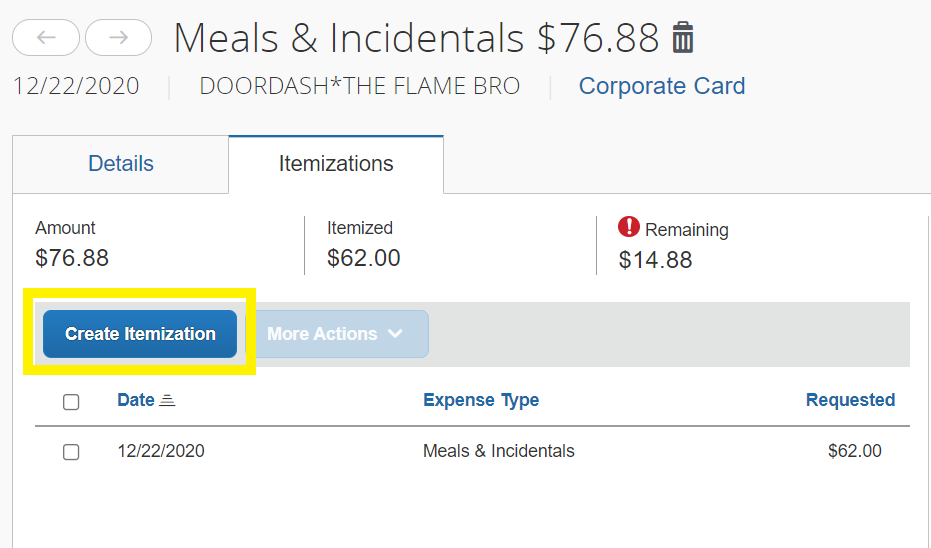This screenshot has height=548, width=931.
Task: Click the sort icon next to Date
Action: [x=167, y=401]
